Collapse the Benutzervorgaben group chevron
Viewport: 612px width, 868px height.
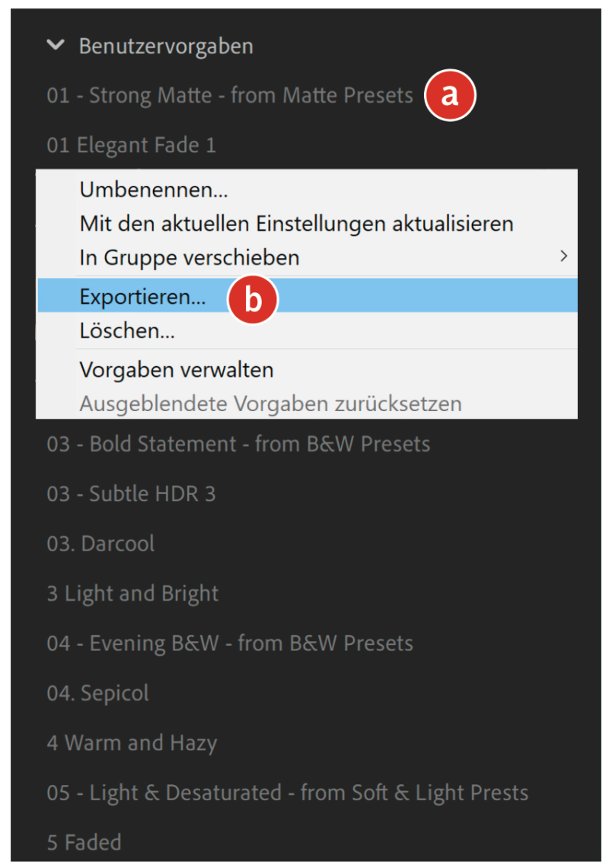click(x=55, y=45)
